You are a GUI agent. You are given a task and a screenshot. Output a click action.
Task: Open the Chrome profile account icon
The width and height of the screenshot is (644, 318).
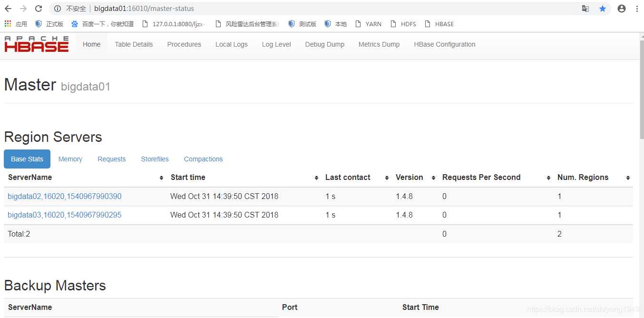(622, 9)
